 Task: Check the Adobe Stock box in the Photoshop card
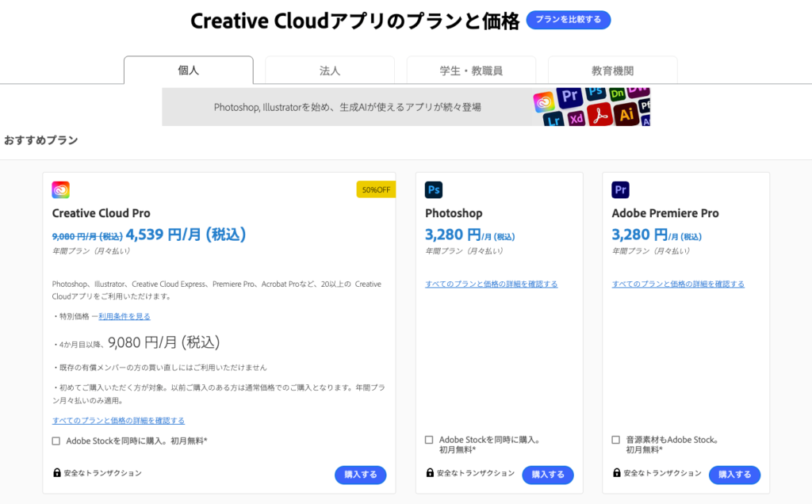[429, 440]
